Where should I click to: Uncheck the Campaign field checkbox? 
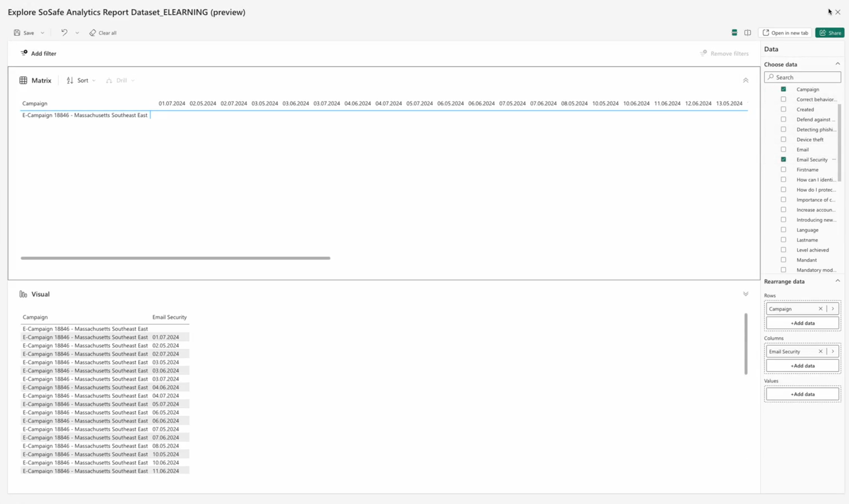pos(783,89)
